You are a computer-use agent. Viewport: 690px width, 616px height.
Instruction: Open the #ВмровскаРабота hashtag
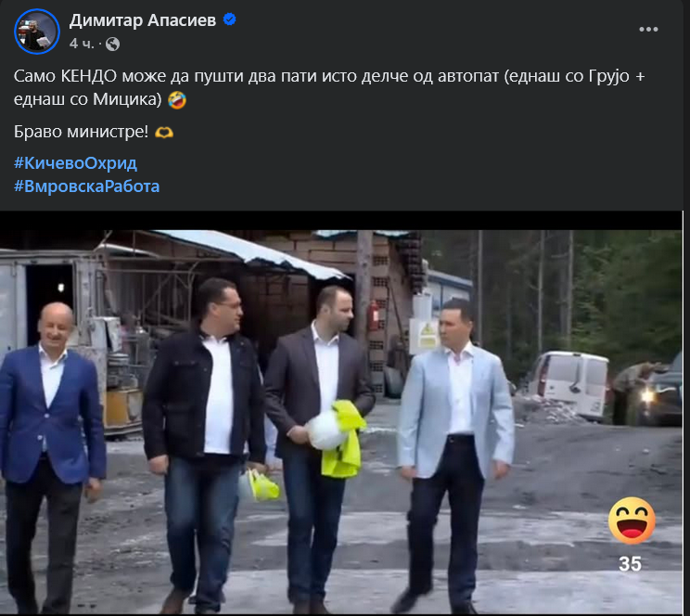86,186
